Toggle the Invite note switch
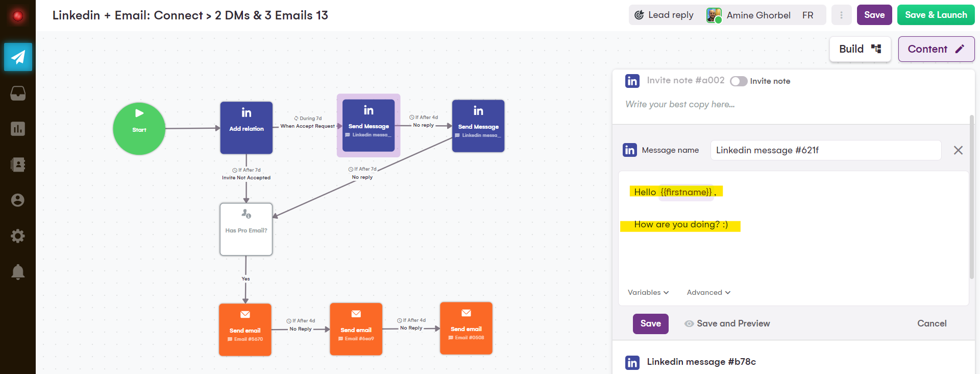Image resolution: width=980 pixels, height=374 pixels. (739, 81)
